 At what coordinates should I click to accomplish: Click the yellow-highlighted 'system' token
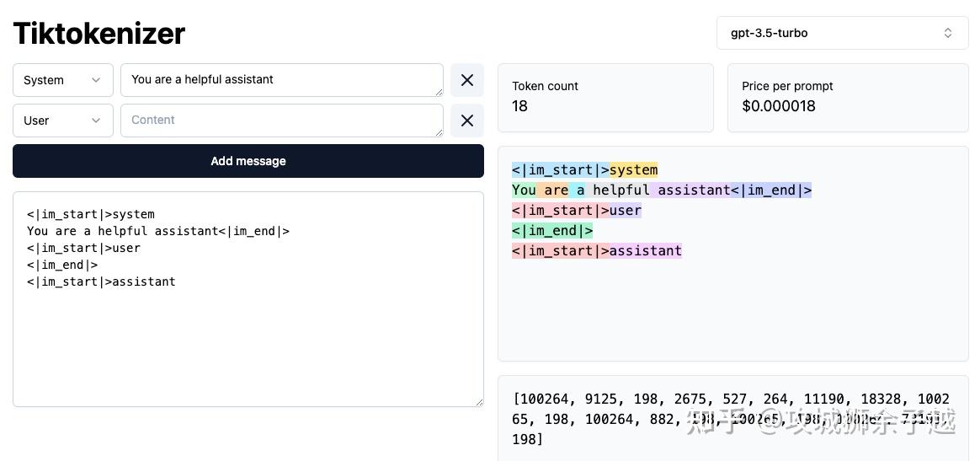[634, 170]
